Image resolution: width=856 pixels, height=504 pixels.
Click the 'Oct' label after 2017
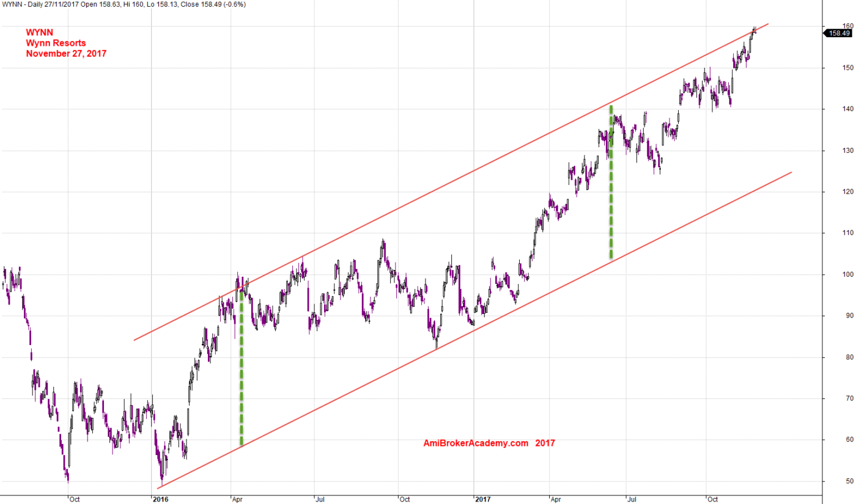coord(713,499)
